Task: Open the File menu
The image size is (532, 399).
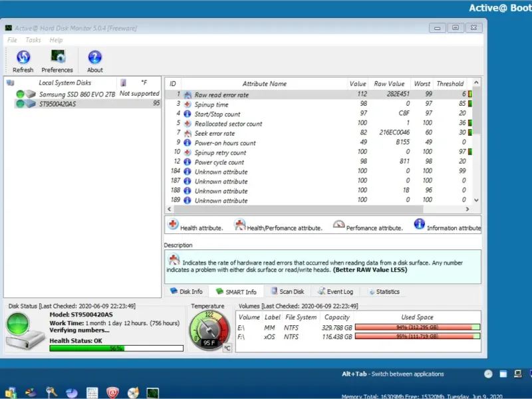Action: click(12, 40)
